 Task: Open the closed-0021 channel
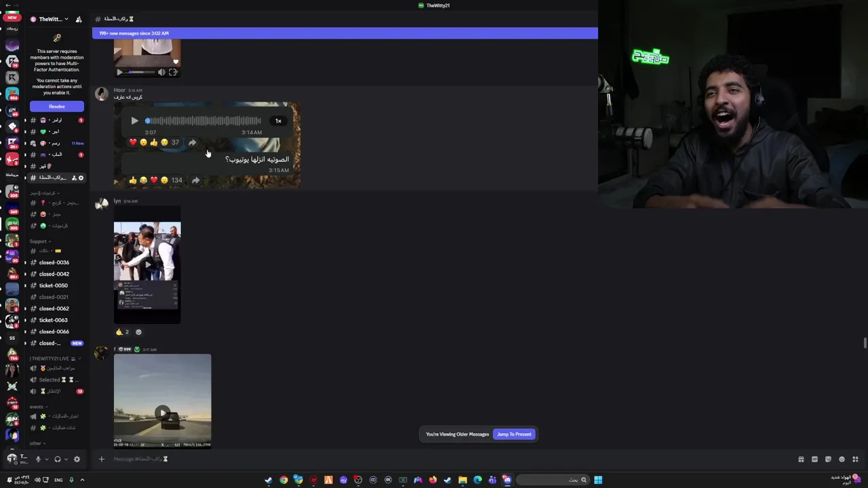(54, 297)
